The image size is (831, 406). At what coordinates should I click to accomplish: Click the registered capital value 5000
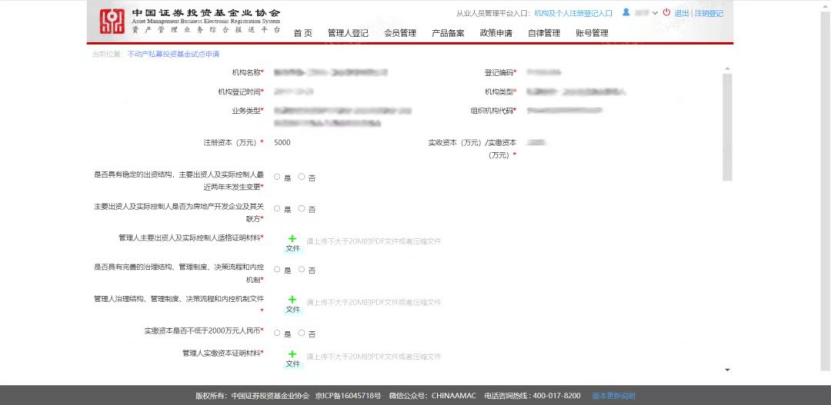pos(282,143)
